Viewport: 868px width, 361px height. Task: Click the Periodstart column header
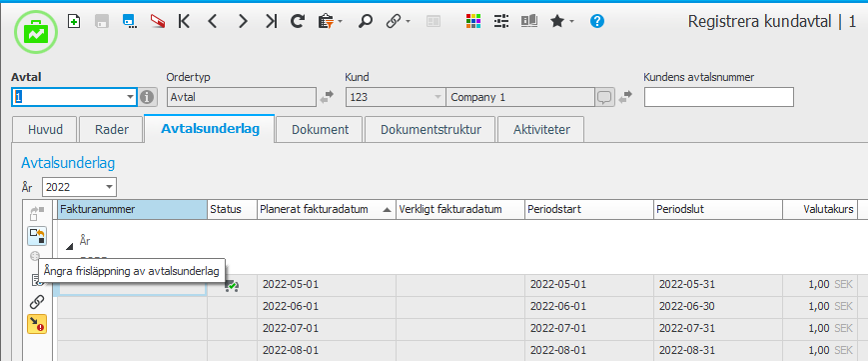(589, 210)
